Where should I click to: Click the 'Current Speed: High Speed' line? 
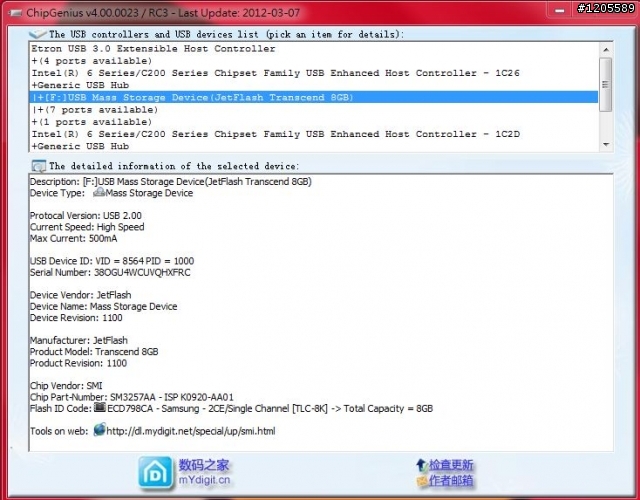click(x=87, y=227)
